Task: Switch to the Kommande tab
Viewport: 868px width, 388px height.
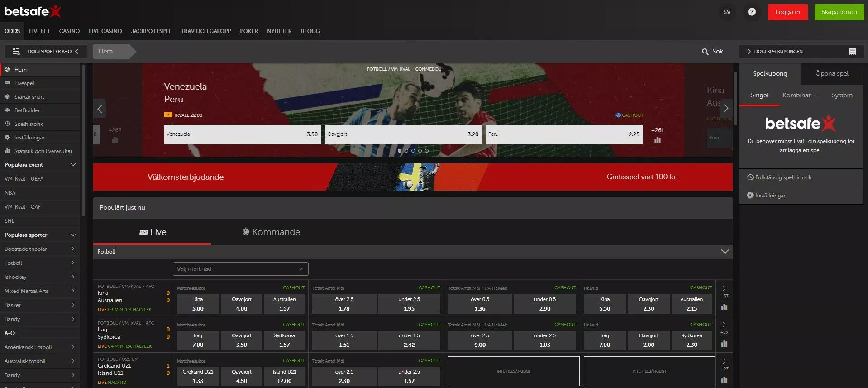Action: 271,232
